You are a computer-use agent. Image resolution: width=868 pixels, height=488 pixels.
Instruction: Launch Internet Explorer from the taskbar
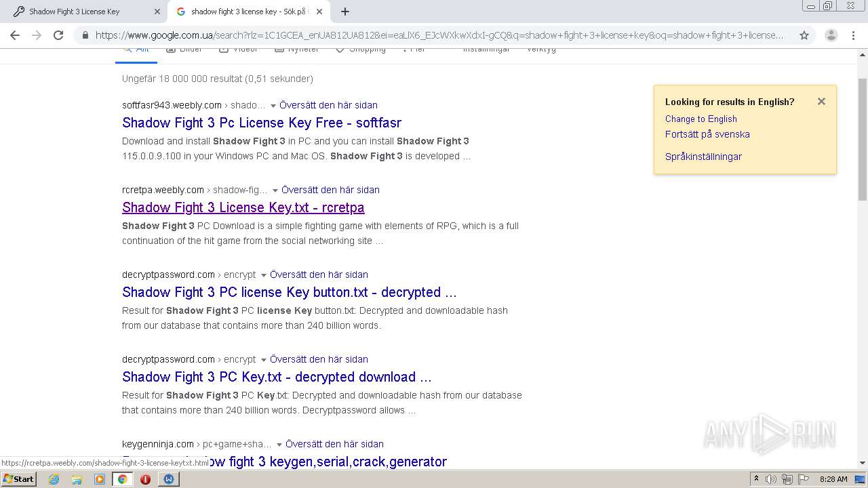click(x=54, y=479)
